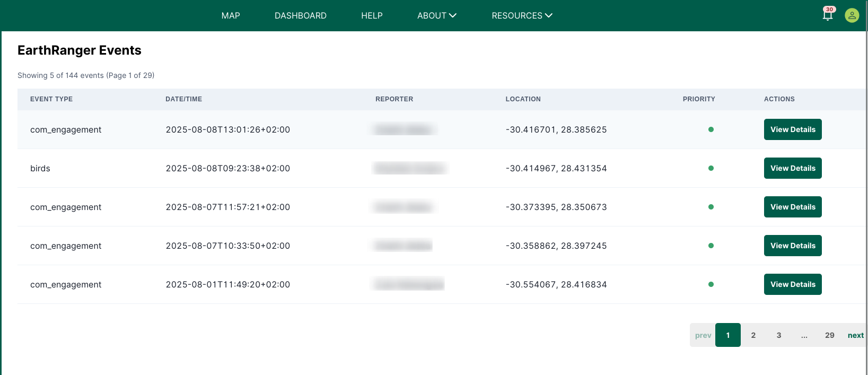Expand the ABOUT dropdown menu

(x=437, y=15)
